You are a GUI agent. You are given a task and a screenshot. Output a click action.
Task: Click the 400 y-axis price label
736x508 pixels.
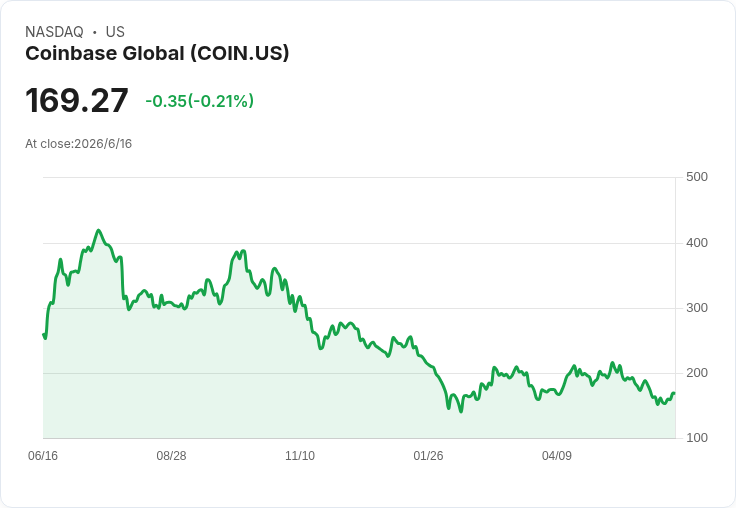coord(697,243)
